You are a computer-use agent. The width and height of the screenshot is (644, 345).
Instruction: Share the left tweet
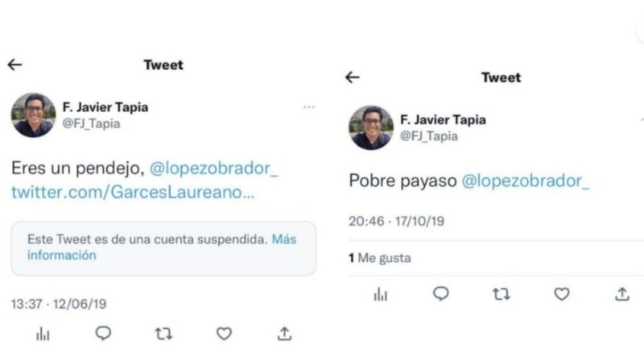click(x=284, y=334)
